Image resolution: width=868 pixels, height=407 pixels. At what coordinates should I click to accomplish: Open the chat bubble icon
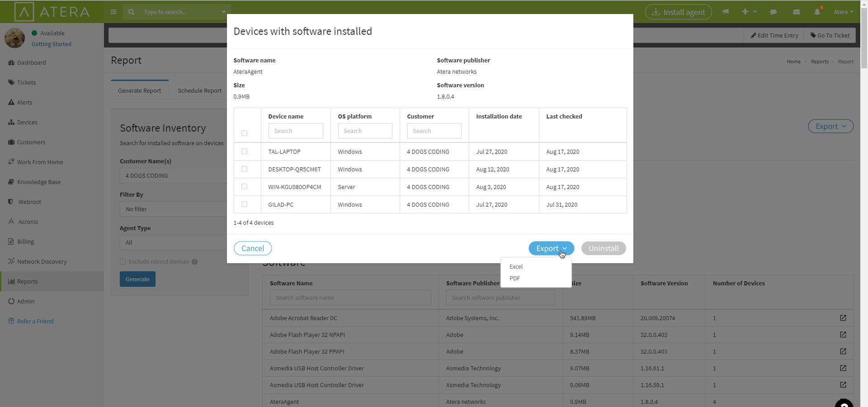click(x=774, y=12)
